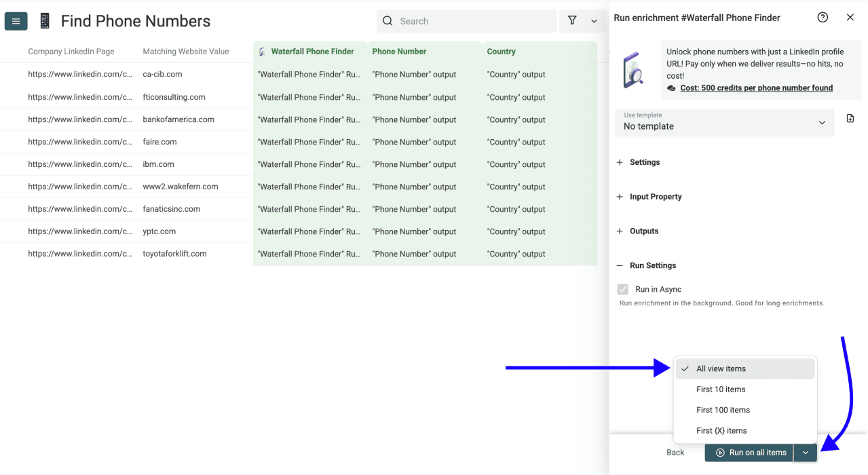Choose First 10 items from the menu
This screenshot has height=475, width=868.
[x=721, y=389]
